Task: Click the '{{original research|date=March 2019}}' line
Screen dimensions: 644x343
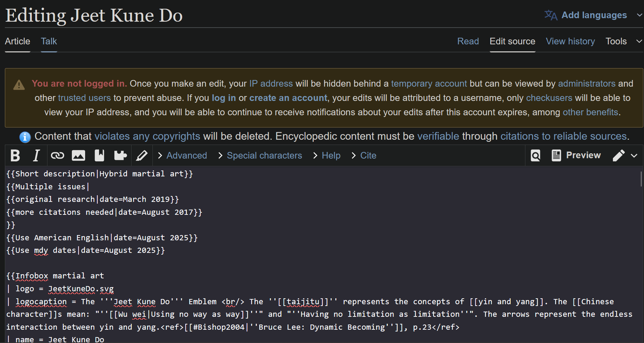Action: pyautogui.click(x=93, y=199)
